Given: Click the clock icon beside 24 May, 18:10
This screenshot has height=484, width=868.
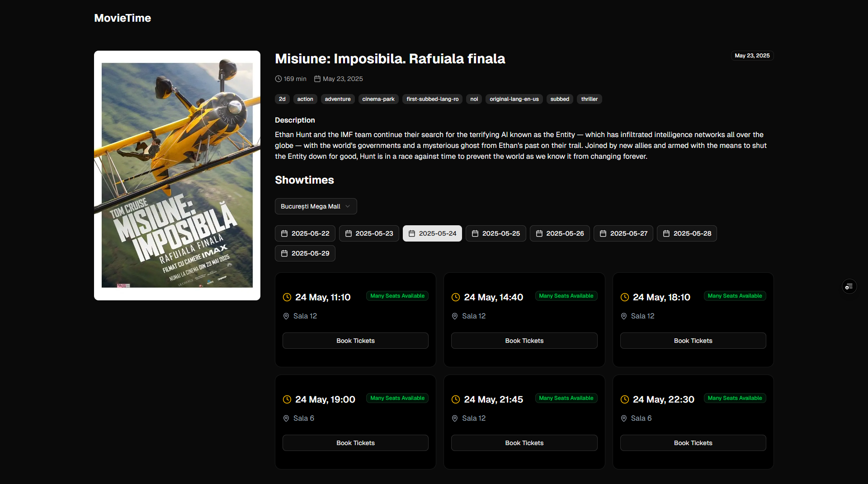Looking at the screenshot, I should (x=625, y=297).
